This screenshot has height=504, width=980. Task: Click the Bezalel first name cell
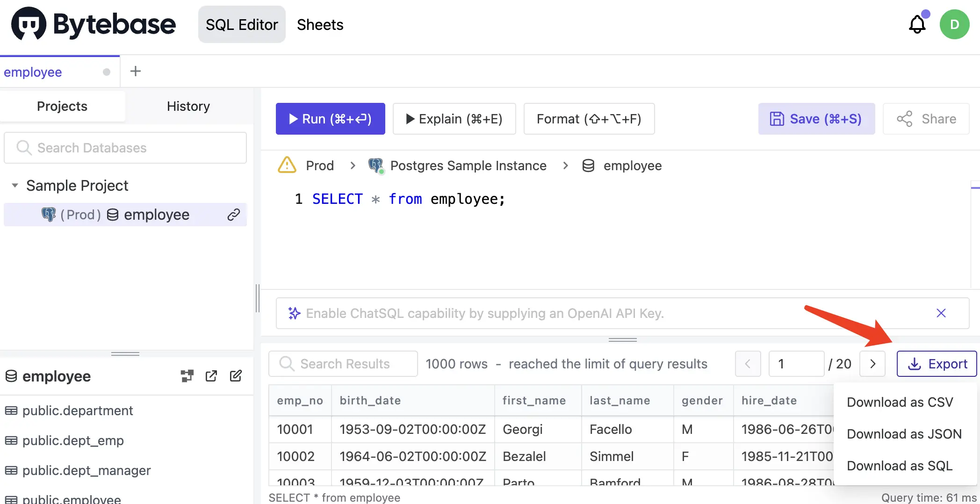538,456
